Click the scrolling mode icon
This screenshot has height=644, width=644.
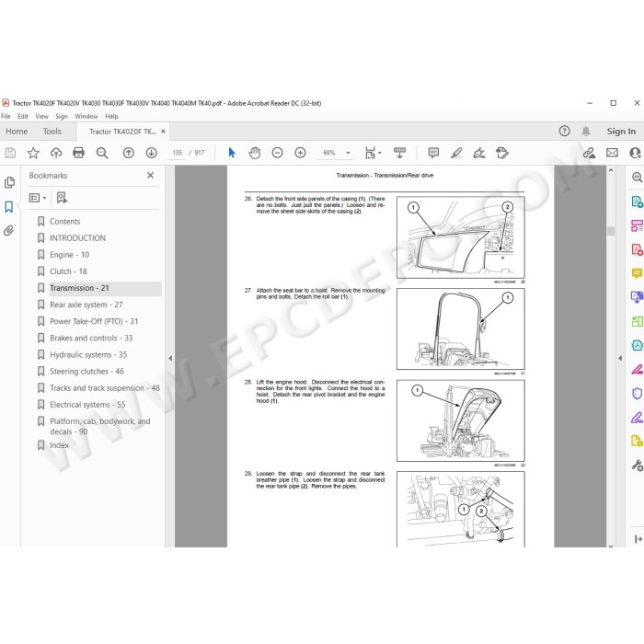(x=399, y=154)
